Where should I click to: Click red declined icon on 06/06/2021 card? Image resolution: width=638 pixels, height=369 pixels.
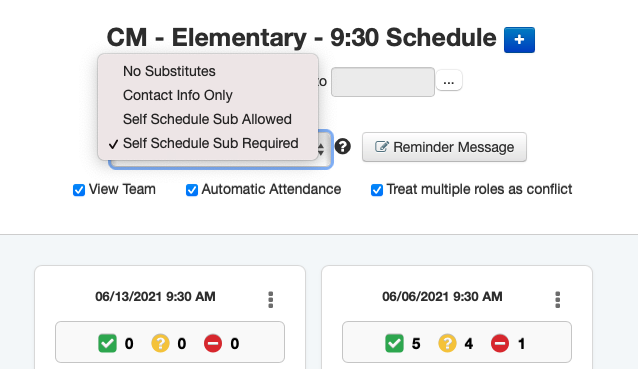500,343
